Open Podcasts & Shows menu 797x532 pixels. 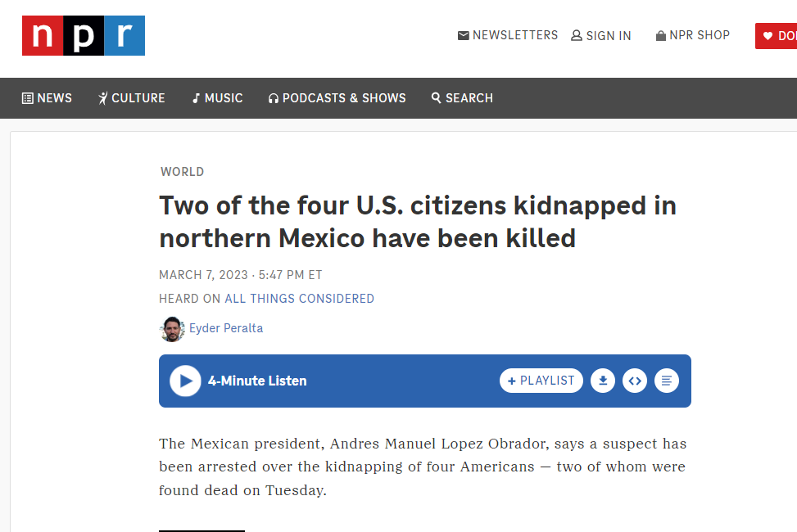337,98
